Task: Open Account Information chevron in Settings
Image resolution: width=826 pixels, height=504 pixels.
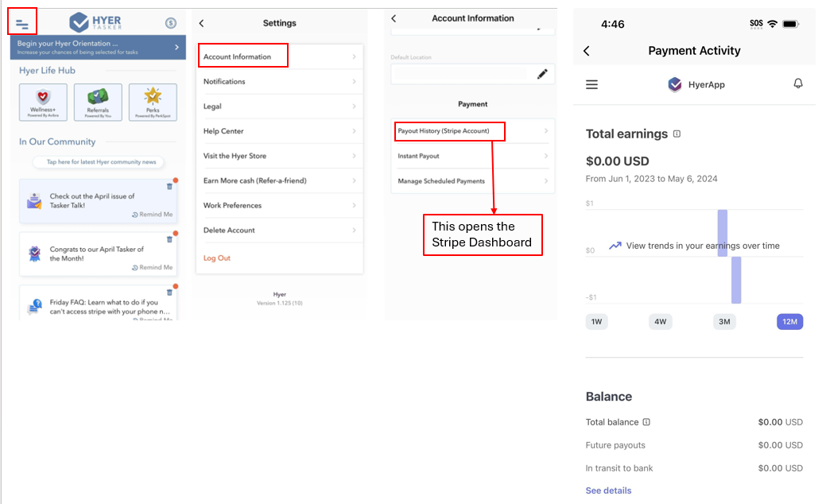Action: [354, 57]
